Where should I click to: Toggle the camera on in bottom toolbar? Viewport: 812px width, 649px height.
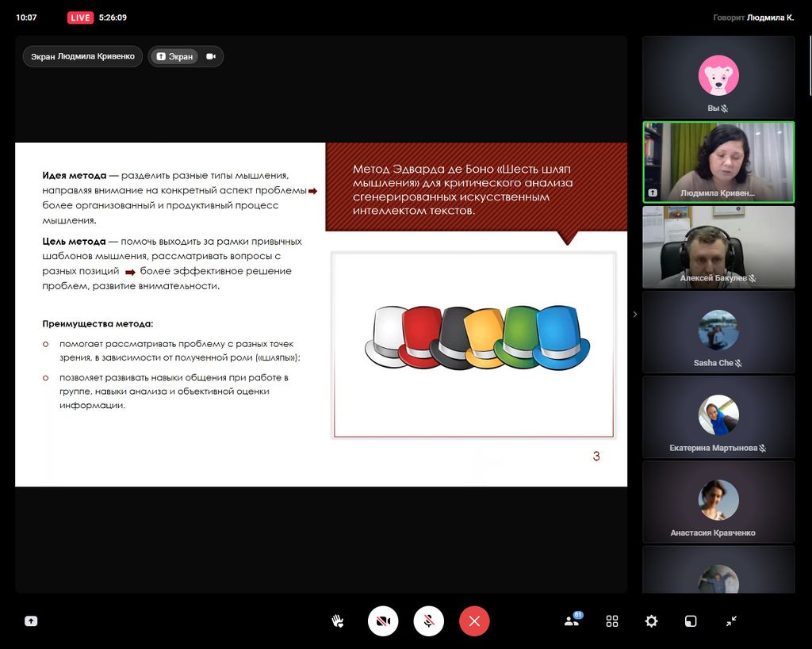tap(383, 621)
